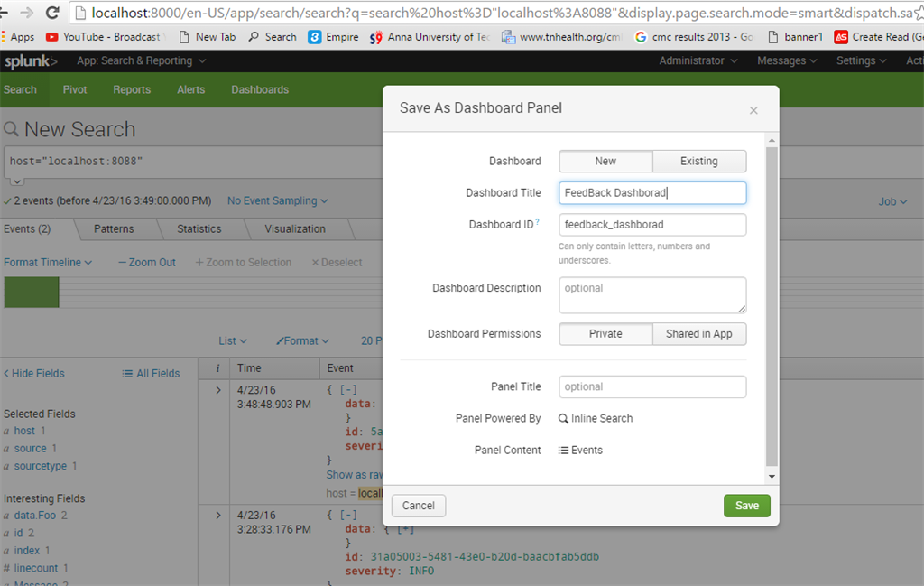Click the dialog scrollbar down arrow
The height and width of the screenshot is (586, 924).
tap(772, 477)
